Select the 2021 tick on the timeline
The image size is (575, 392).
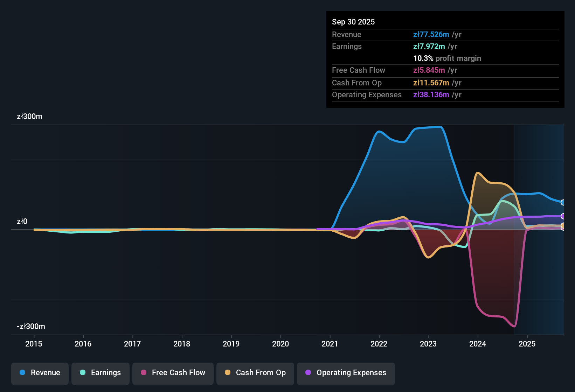(330, 344)
